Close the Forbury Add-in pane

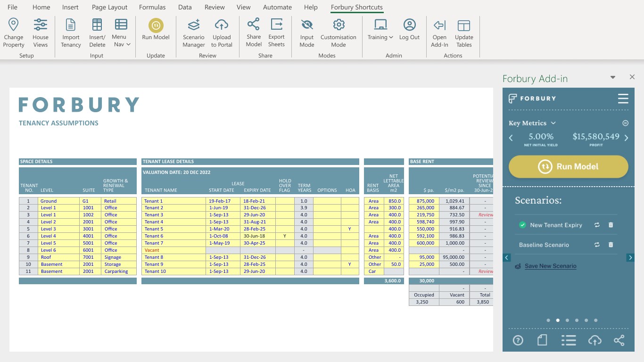point(632,77)
